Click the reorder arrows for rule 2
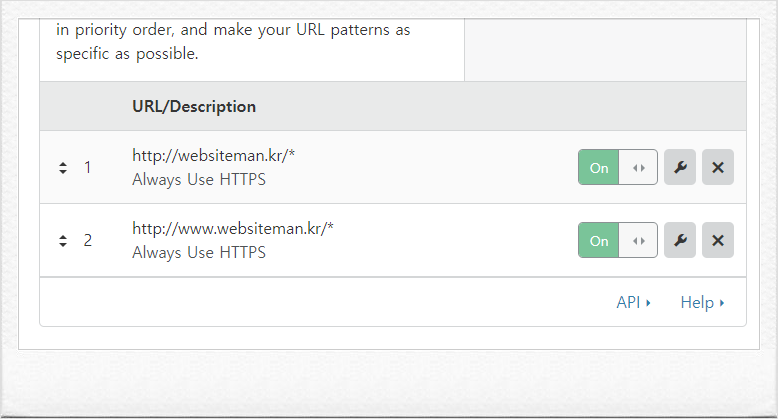 click(63, 241)
